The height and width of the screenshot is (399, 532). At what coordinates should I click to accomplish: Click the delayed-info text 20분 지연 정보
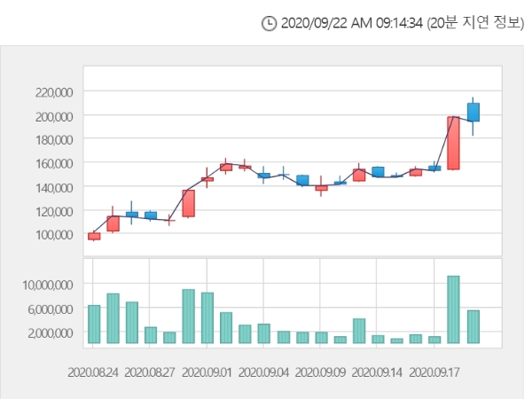(475, 23)
